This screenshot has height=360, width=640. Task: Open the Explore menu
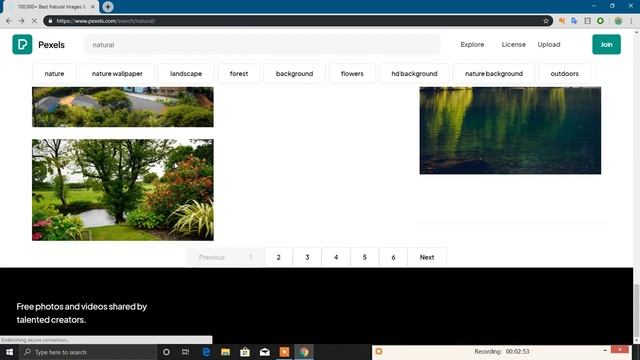click(x=472, y=44)
